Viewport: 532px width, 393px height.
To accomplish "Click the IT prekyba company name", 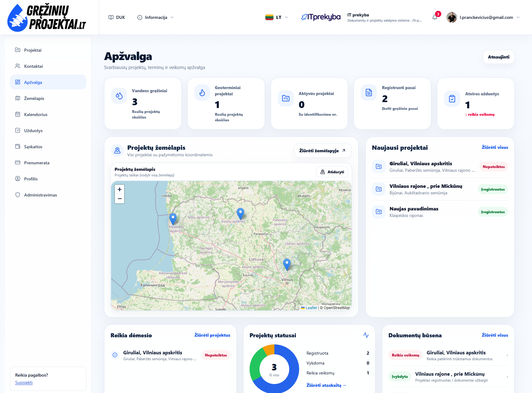I will coord(358,15).
